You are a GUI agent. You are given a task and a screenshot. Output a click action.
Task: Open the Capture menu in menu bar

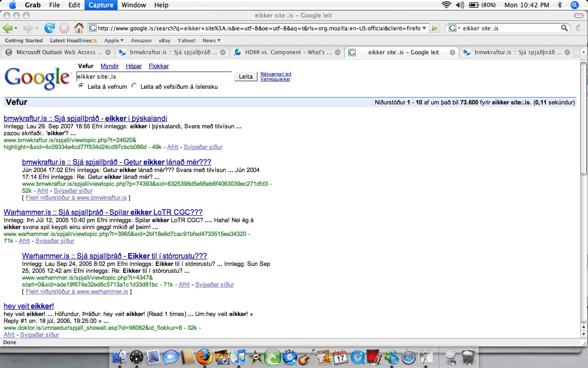coord(101,5)
